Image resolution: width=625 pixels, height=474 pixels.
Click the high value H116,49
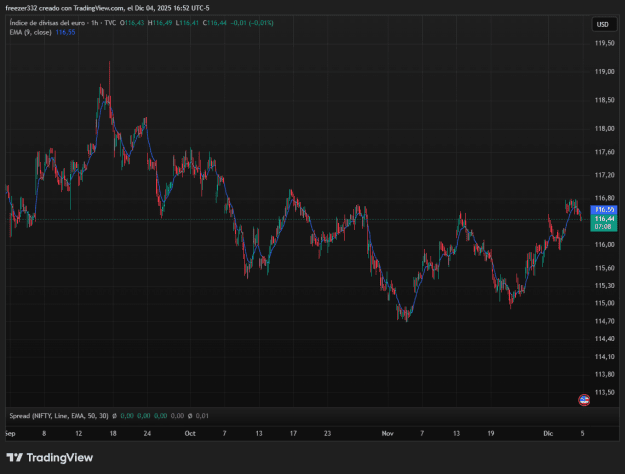coord(160,23)
